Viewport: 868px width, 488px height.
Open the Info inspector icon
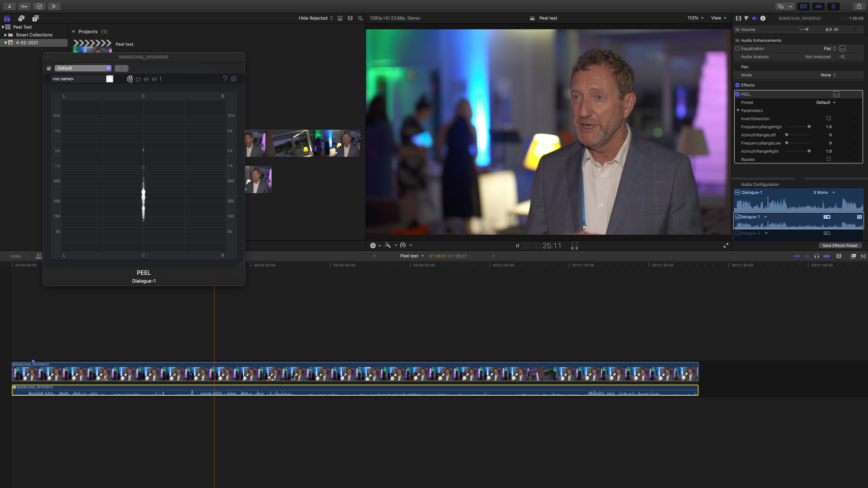pyautogui.click(x=763, y=18)
